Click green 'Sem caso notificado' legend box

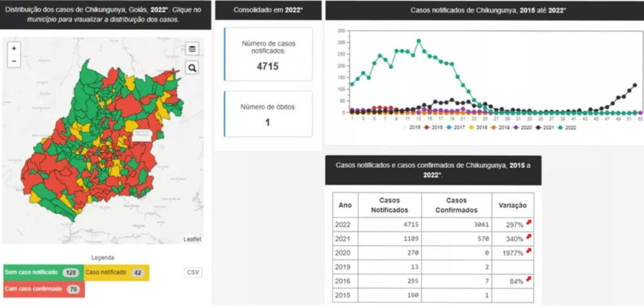(43, 273)
